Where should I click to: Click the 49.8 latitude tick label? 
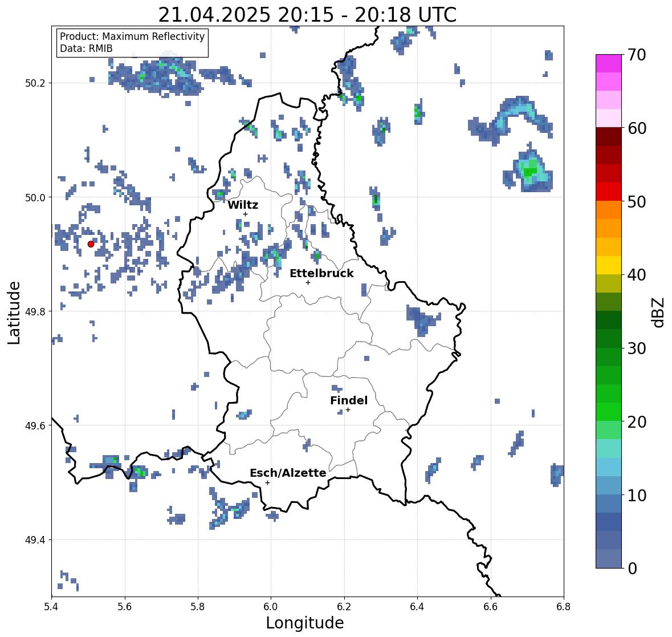point(35,311)
